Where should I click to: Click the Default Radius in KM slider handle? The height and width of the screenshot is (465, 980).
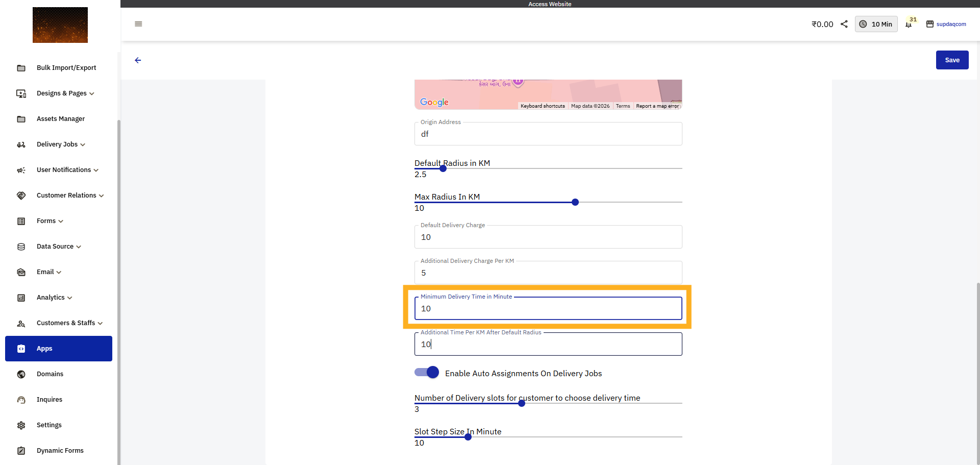tap(443, 168)
